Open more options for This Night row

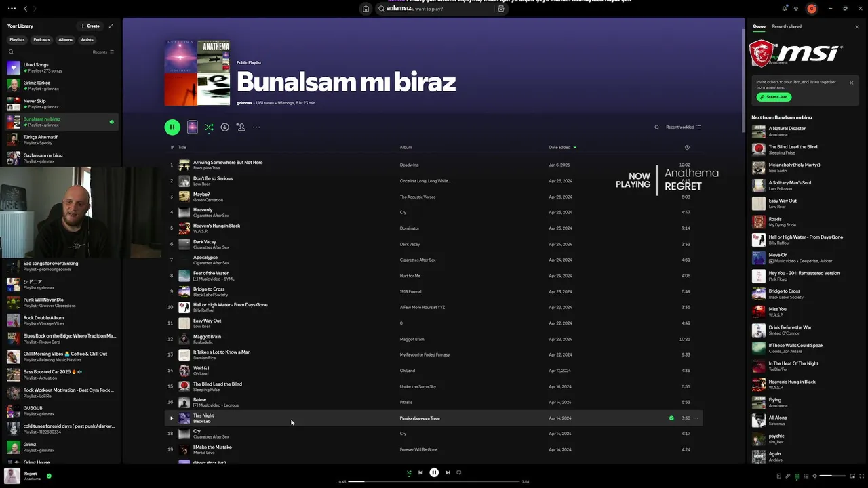pyautogui.click(x=696, y=418)
